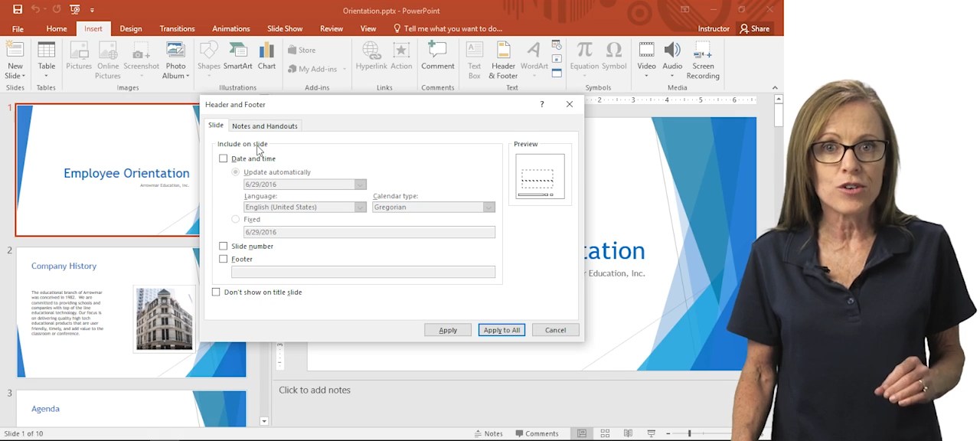
Task: Switch to Slide Sorter view in status bar
Action: coord(605,433)
